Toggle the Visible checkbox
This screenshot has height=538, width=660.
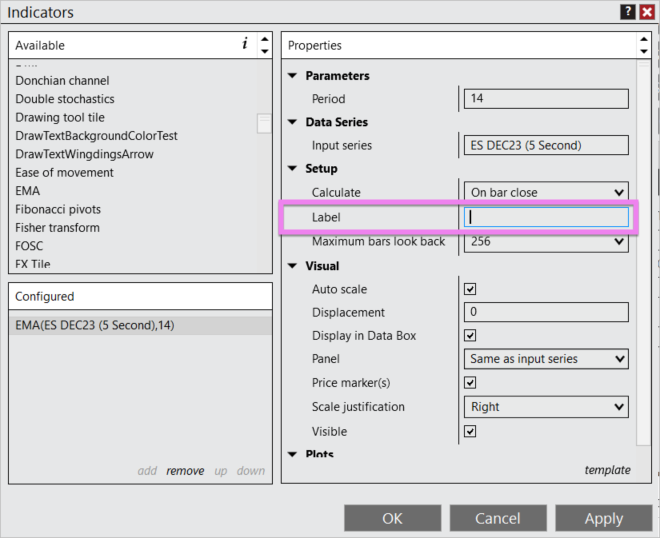point(470,431)
